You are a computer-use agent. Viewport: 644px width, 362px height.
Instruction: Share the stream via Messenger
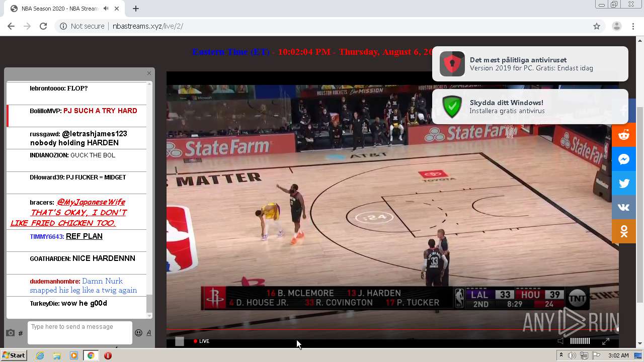[624, 159]
